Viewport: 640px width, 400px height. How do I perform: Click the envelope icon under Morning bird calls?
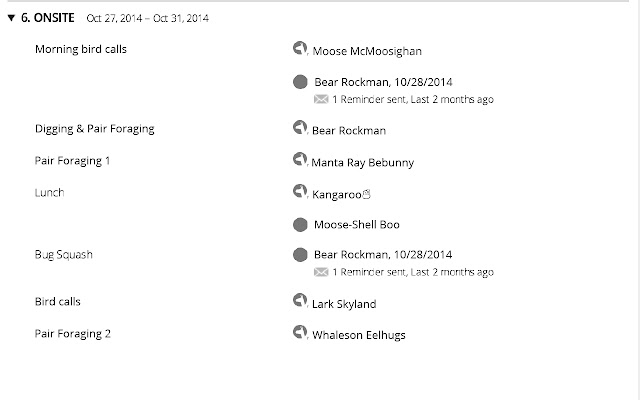[x=321, y=99]
